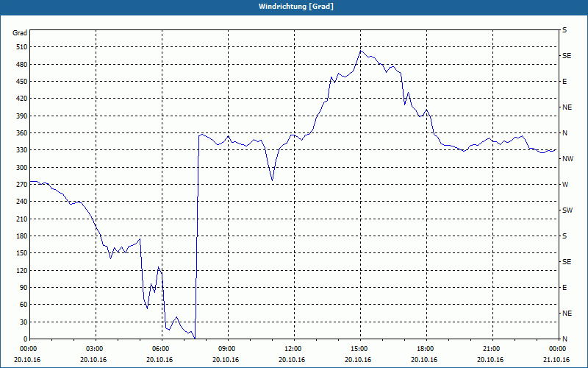The width and height of the screenshot is (588, 368).
Task: Select the 150 y-axis value
Action: [x=22, y=253]
